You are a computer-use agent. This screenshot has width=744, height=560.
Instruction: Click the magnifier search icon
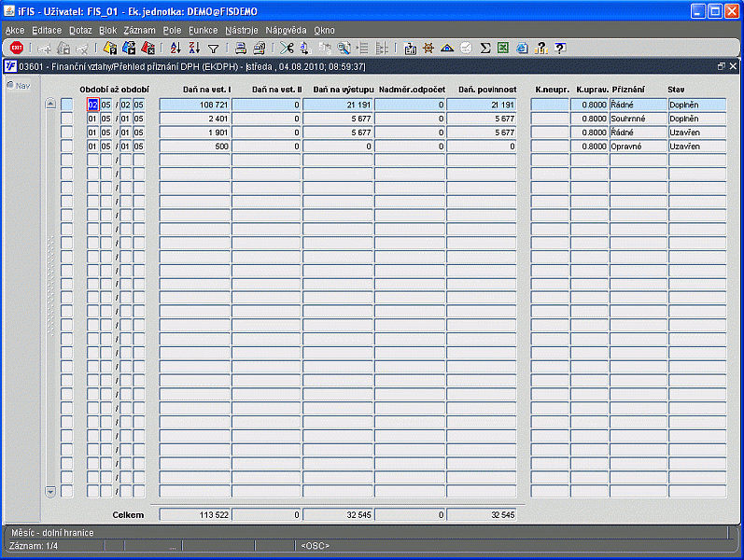(x=344, y=48)
